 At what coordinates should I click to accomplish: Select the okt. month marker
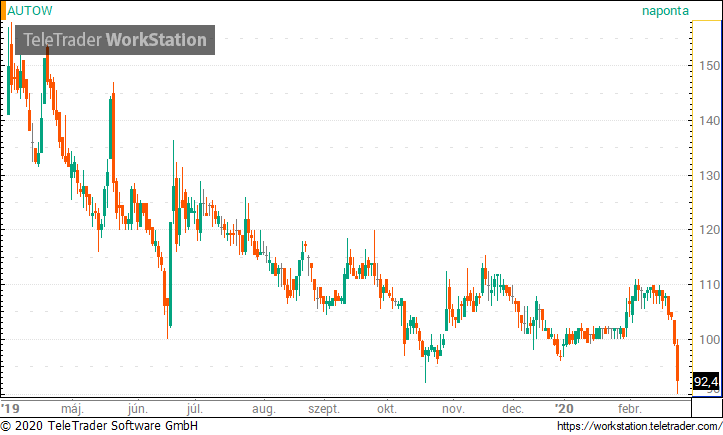pyautogui.click(x=386, y=409)
